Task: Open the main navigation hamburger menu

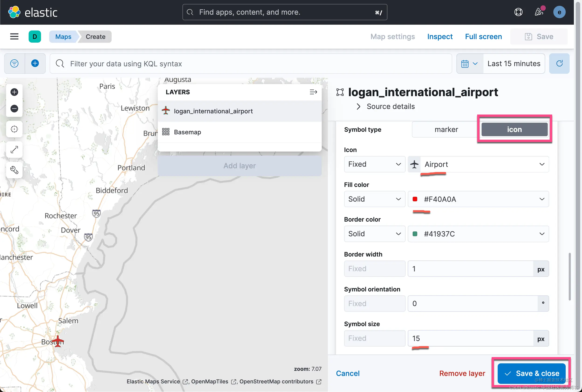Action: (14, 37)
